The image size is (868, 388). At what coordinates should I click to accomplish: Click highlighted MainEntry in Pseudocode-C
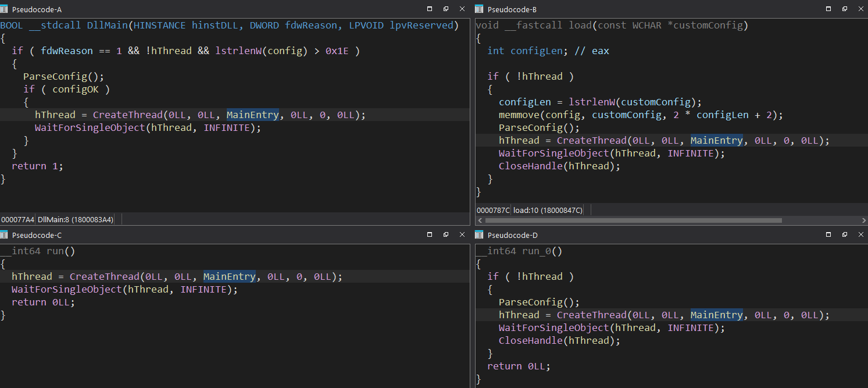230,277
